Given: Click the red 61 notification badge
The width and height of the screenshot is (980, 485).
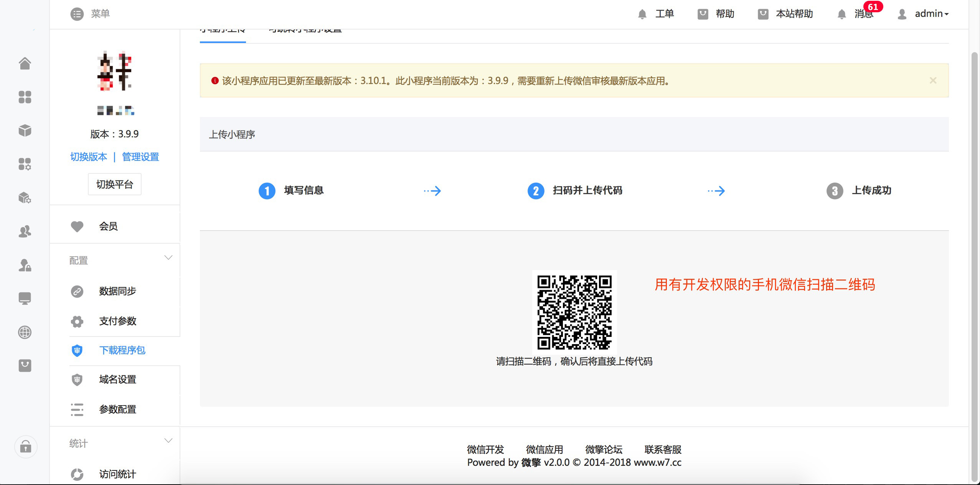Looking at the screenshot, I should click(x=873, y=7).
